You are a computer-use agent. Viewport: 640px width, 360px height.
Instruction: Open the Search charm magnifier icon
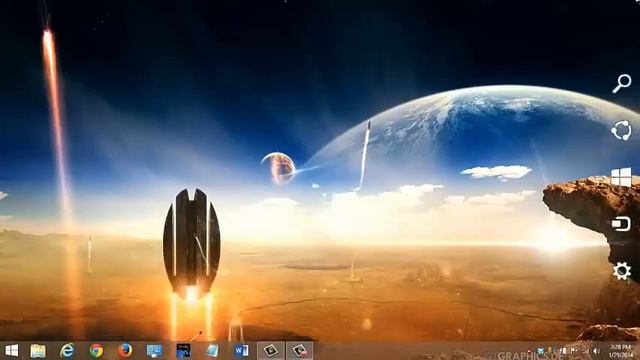(622, 84)
